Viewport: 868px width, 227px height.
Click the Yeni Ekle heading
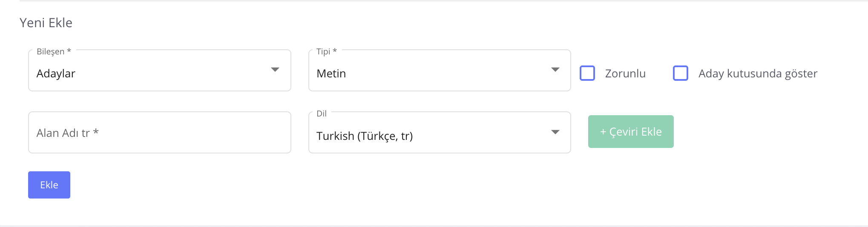(x=46, y=23)
